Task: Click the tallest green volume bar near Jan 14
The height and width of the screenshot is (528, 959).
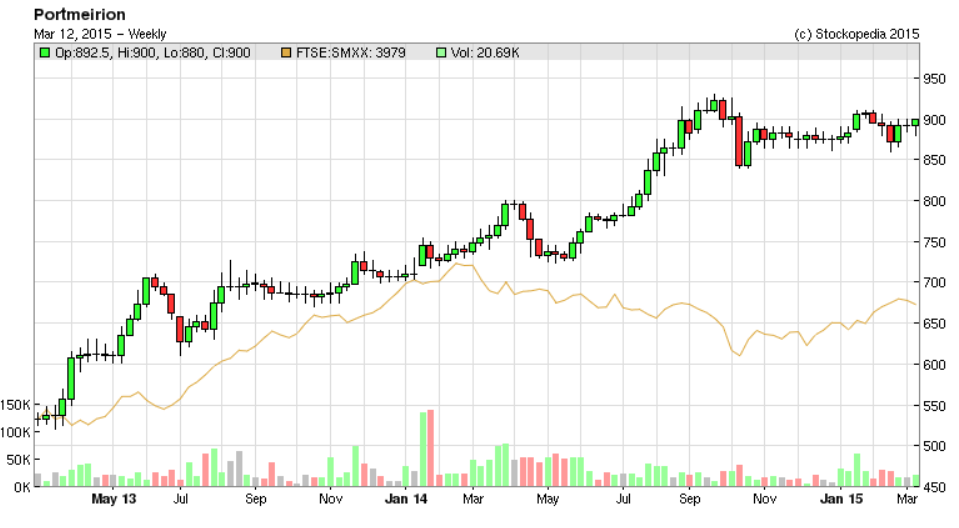Action: (x=423, y=450)
